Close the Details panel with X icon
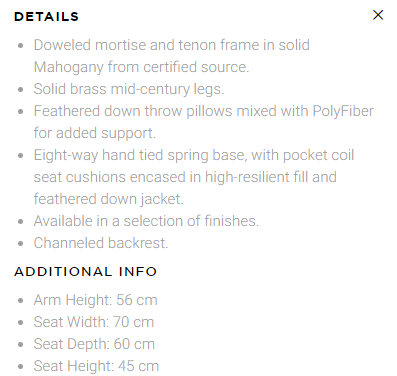This screenshot has height=376, width=397. [378, 15]
